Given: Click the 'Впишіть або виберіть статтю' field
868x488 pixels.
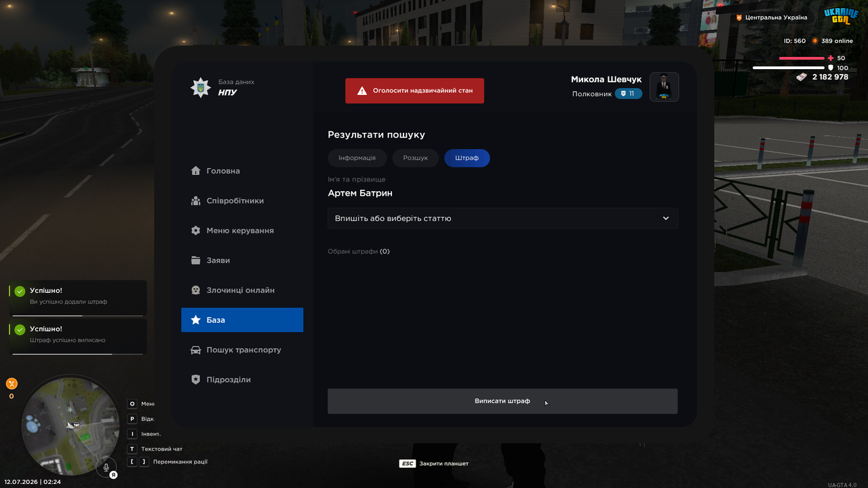Looking at the screenshot, I should pyautogui.click(x=502, y=218).
